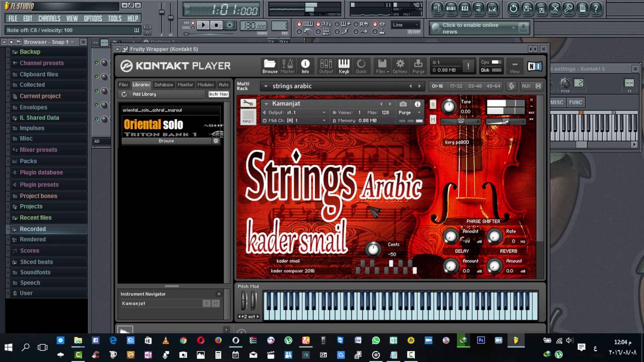Switch to the Database tab in Kontakt

pos(164,84)
